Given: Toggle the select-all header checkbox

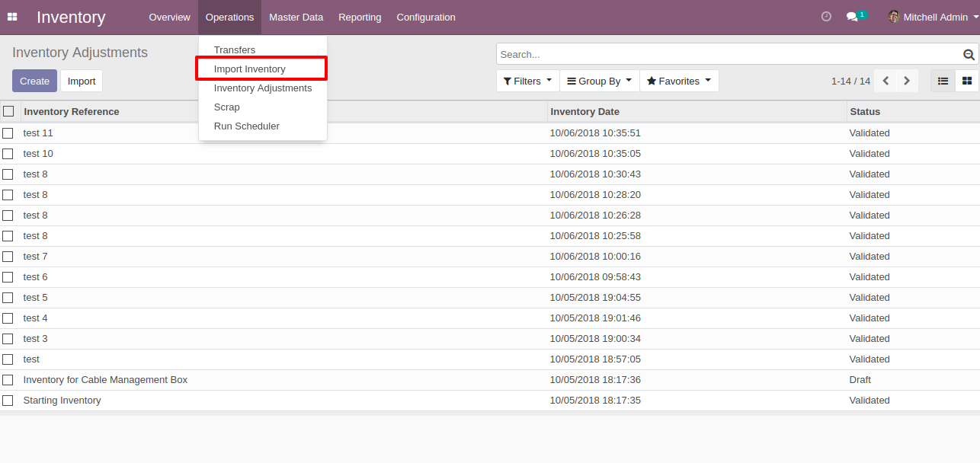Looking at the screenshot, I should click(x=8, y=111).
